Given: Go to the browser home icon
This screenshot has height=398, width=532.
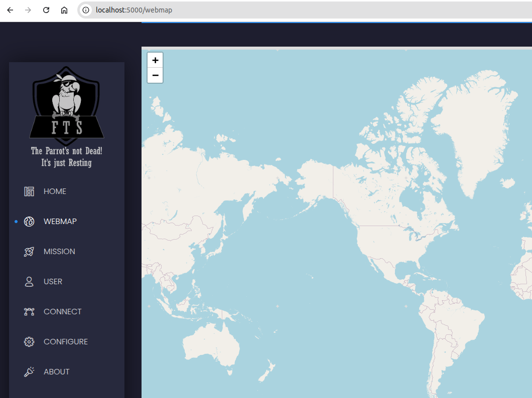Looking at the screenshot, I should [x=64, y=10].
